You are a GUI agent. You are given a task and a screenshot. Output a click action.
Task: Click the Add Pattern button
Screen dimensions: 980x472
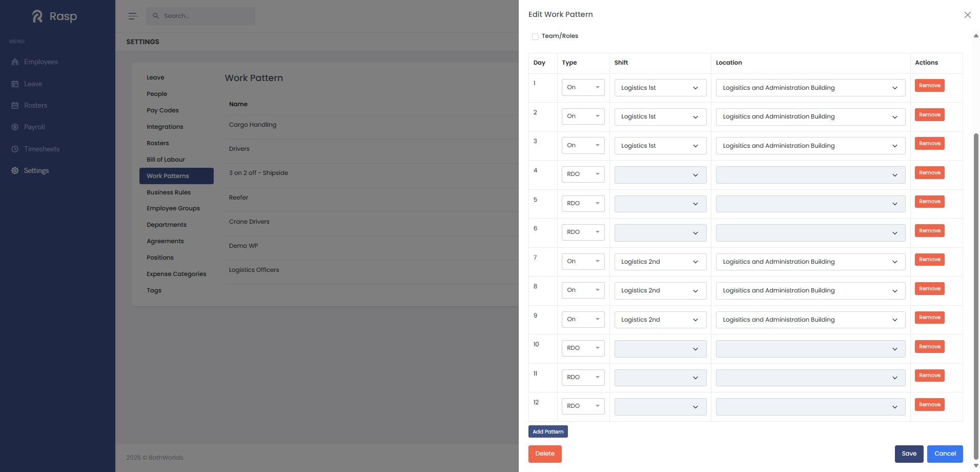(x=548, y=431)
